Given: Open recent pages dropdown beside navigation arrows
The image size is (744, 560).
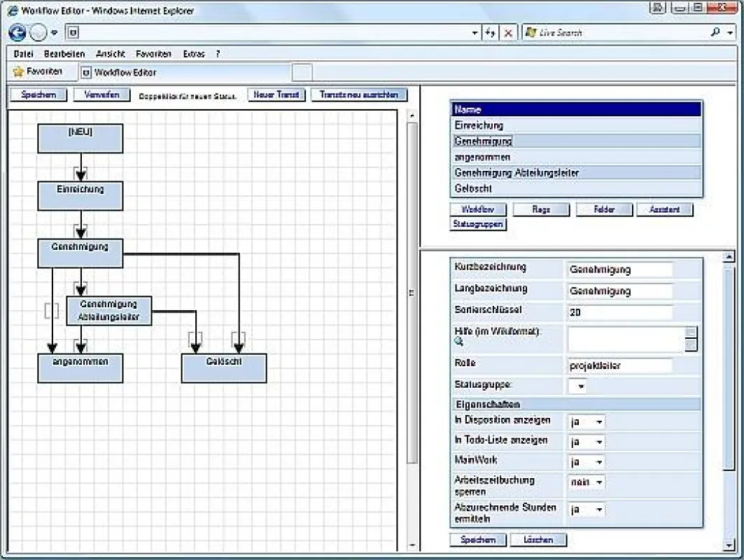Looking at the screenshot, I should point(55,33).
